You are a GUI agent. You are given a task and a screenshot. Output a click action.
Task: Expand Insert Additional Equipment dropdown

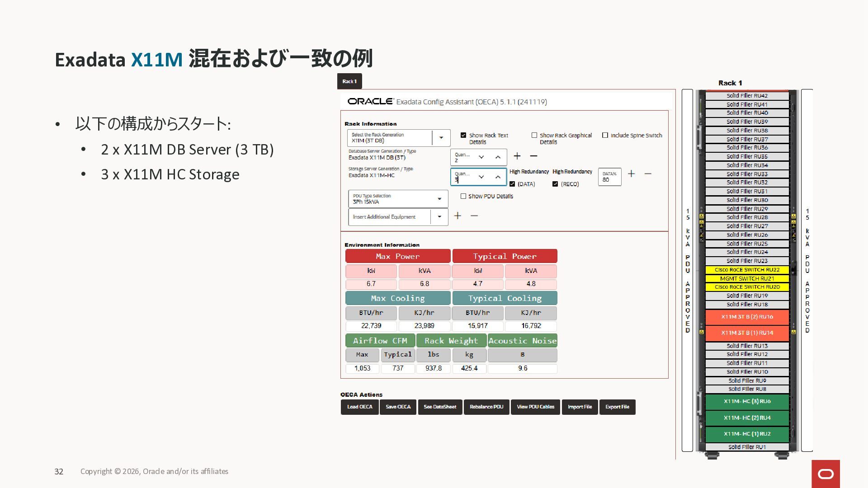439,216
